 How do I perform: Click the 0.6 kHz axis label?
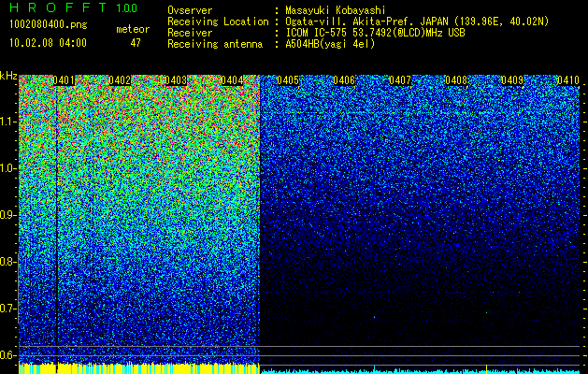7,355
